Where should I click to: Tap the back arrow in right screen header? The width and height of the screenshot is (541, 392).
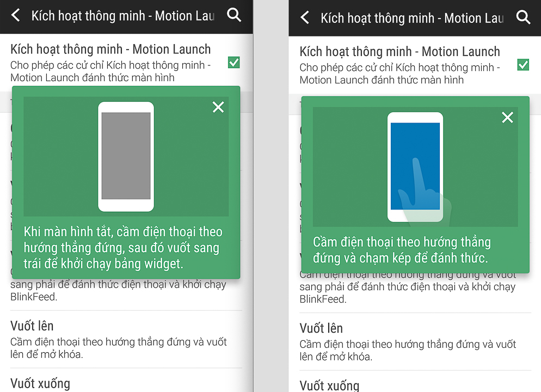(x=305, y=17)
